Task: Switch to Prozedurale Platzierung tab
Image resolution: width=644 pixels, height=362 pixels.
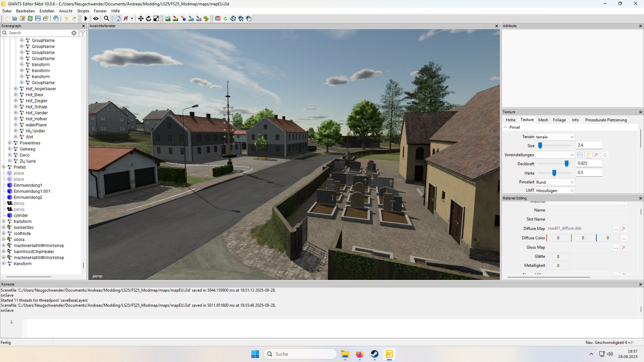Action: tap(606, 120)
